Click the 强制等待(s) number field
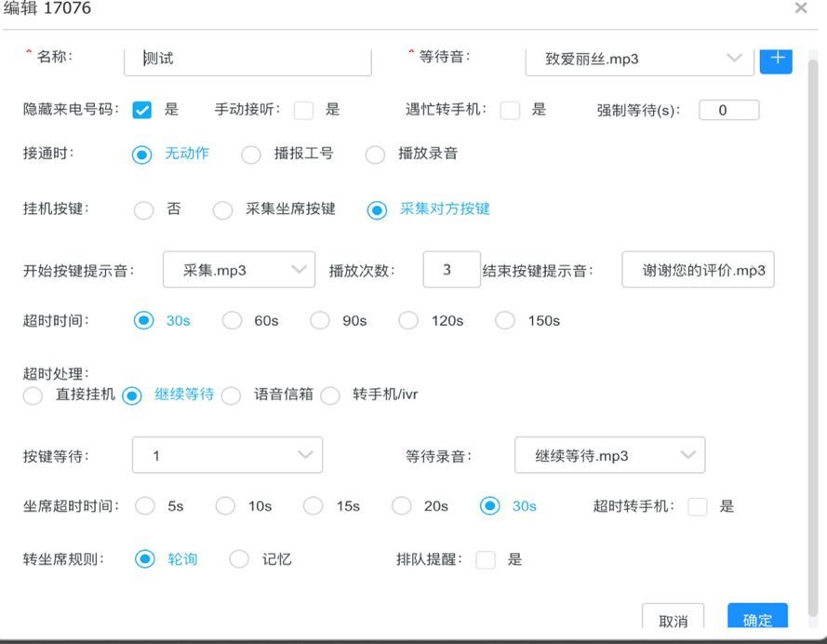 click(x=728, y=110)
